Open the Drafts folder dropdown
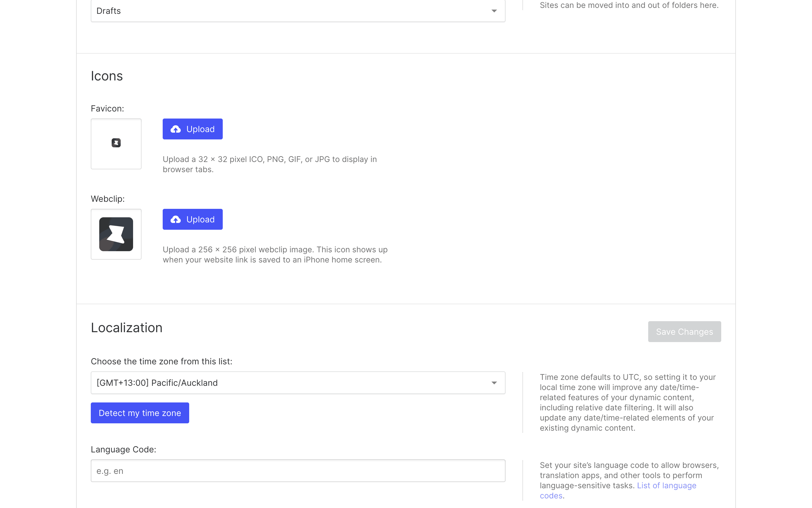 pyautogui.click(x=298, y=11)
